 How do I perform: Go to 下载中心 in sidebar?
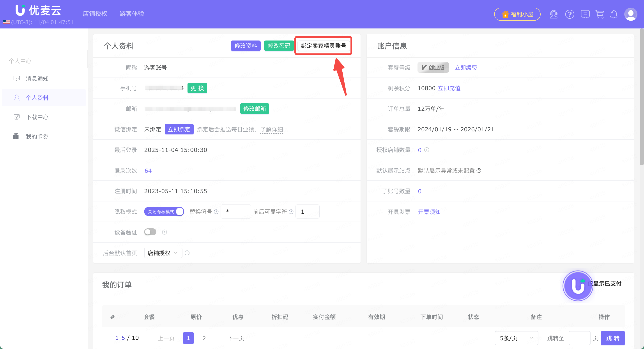37,117
